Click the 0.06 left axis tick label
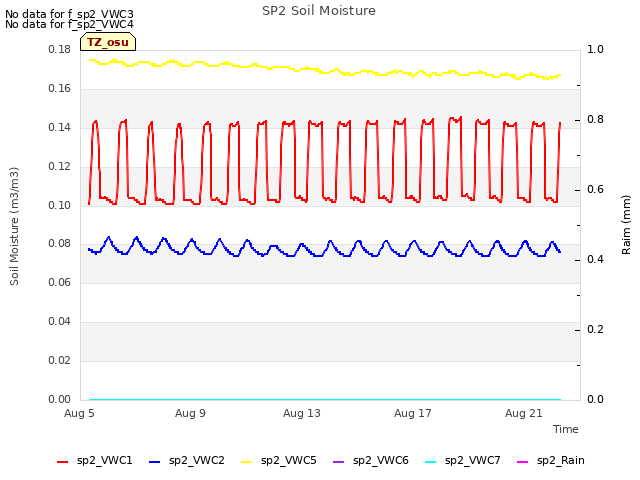This screenshot has height=480, width=640. click(60, 282)
